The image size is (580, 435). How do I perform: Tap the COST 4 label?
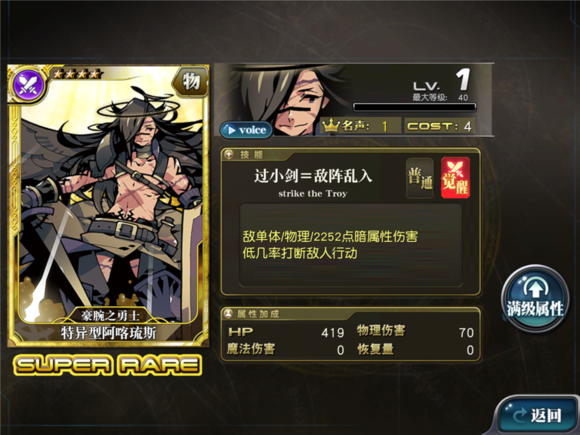(x=439, y=126)
